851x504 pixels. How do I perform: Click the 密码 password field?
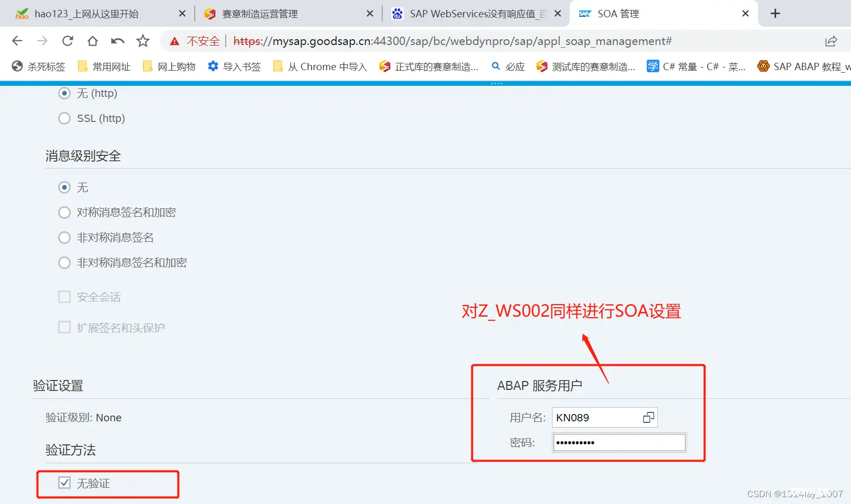pos(619,443)
